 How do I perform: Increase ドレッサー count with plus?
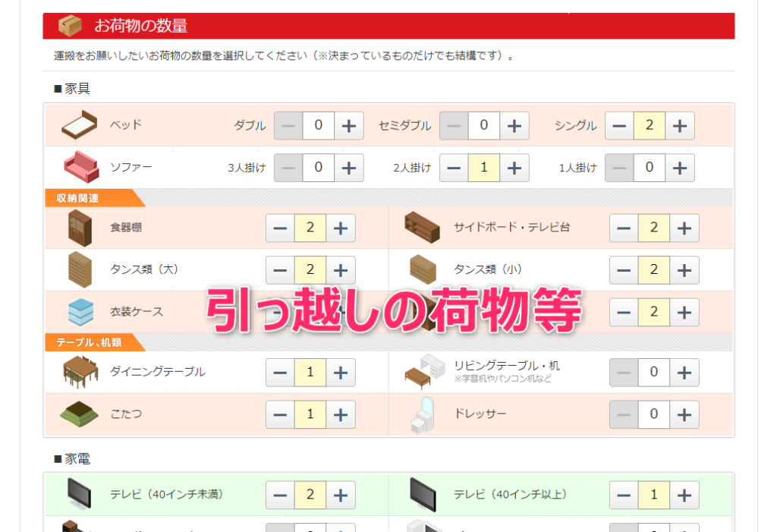(x=684, y=414)
